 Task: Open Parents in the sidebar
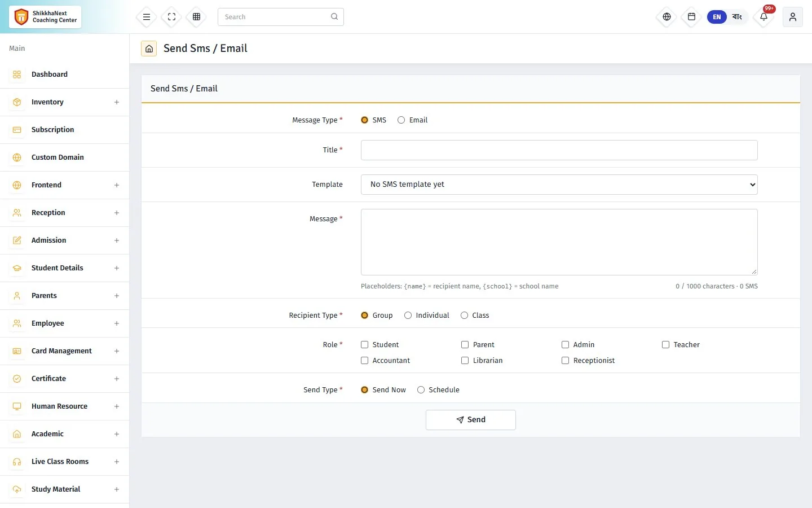tap(64, 296)
